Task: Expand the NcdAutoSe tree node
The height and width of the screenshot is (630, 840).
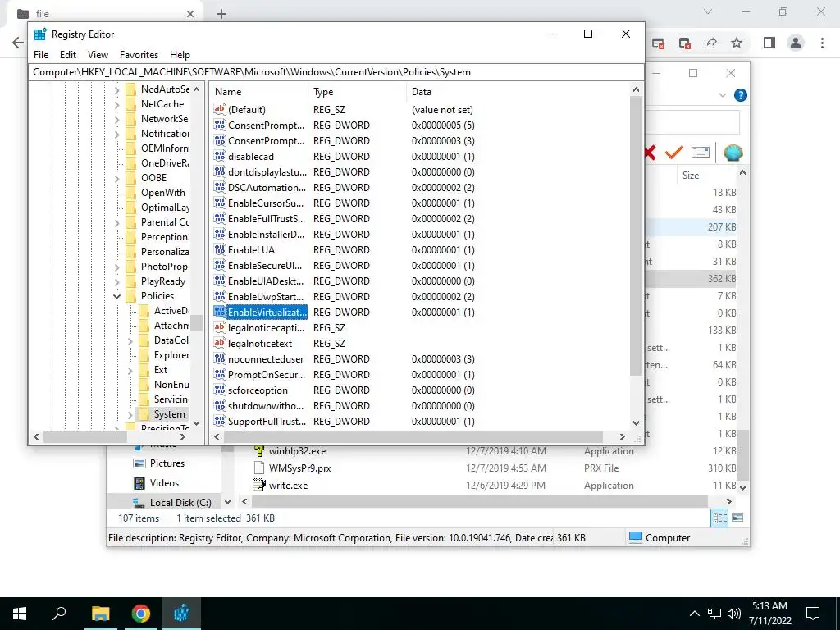Action: pyautogui.click(x=116, y=89)
